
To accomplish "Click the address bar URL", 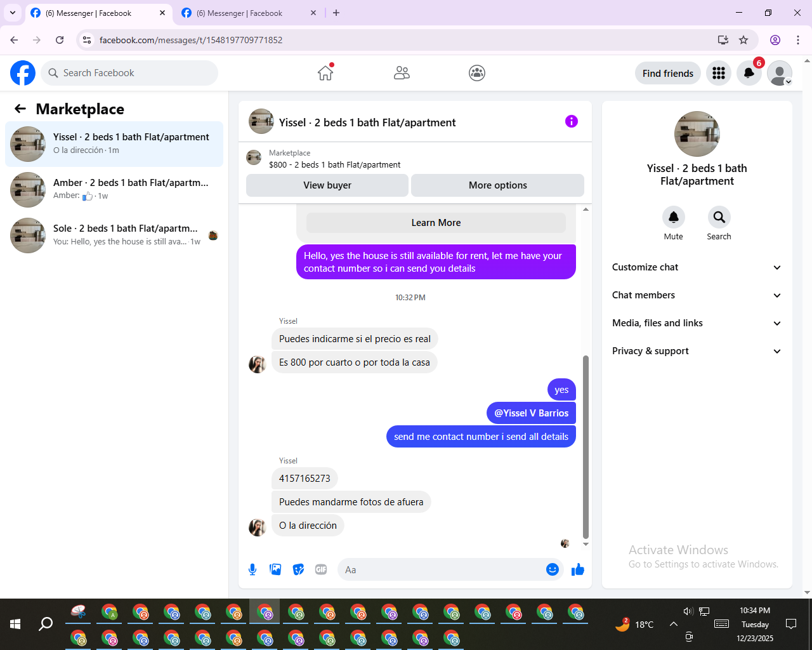I will coord(191,40).
